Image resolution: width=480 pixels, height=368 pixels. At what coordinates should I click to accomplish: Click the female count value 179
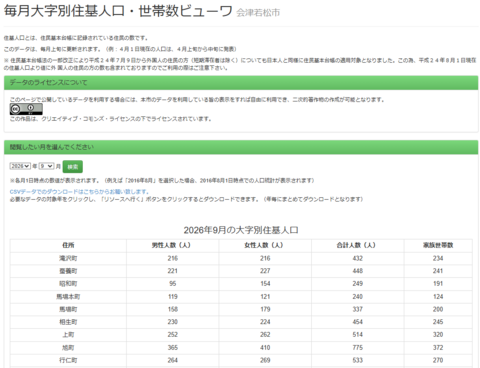(x=265, y=309)
